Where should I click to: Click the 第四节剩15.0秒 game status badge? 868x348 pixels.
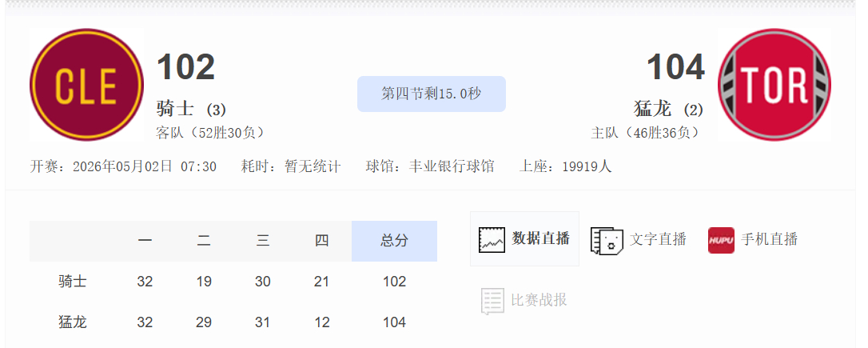[432, 94]
